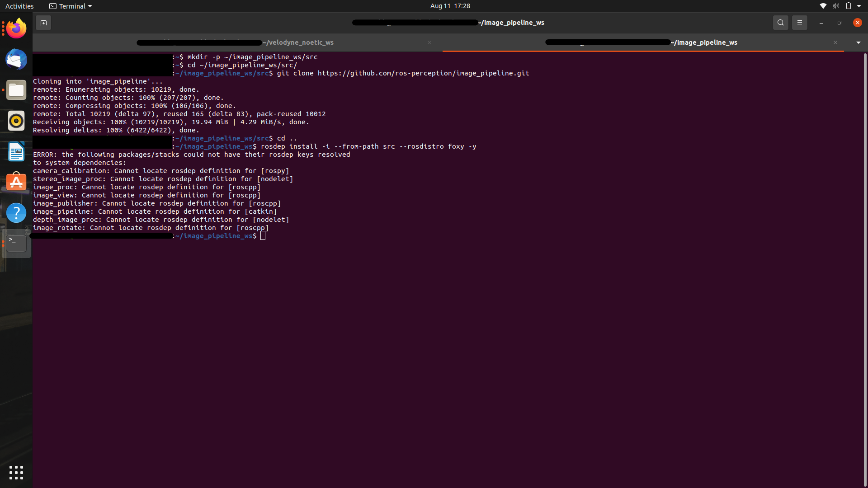The image size is (868, 488).
Task: Open clock and calendar Aug 11 17:28
Action: tap(450, 6)
